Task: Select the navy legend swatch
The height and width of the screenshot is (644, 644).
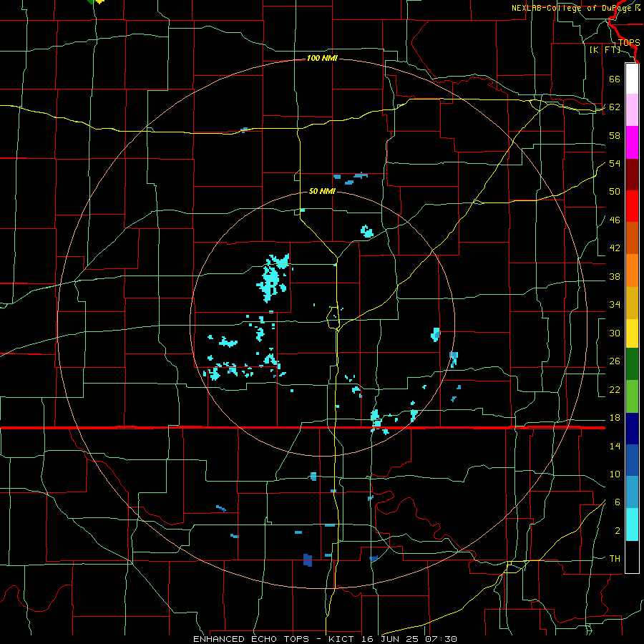Action: pyautogui.click(x=632, y=429)
